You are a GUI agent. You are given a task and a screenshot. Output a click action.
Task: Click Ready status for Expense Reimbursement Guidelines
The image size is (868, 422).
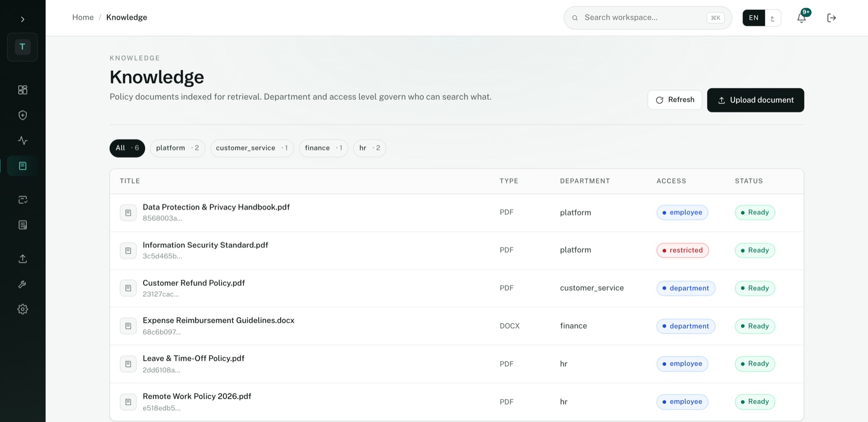point(755,326)
